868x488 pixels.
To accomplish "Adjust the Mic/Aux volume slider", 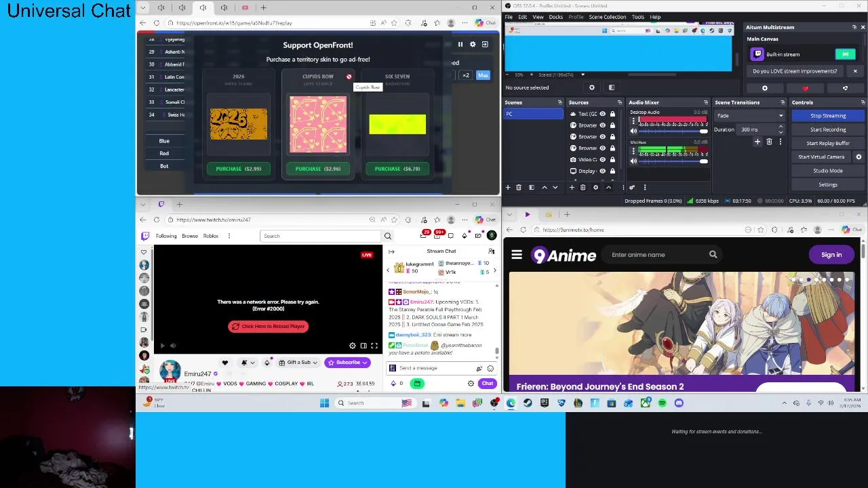I will [x=673, y=161].
